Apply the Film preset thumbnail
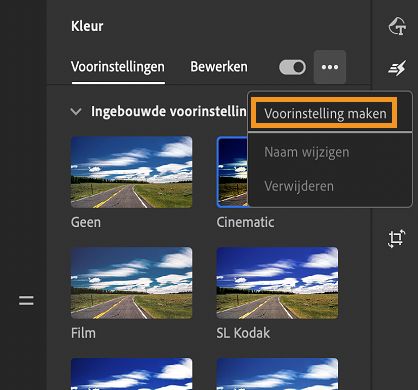 [x=132, y=283]
